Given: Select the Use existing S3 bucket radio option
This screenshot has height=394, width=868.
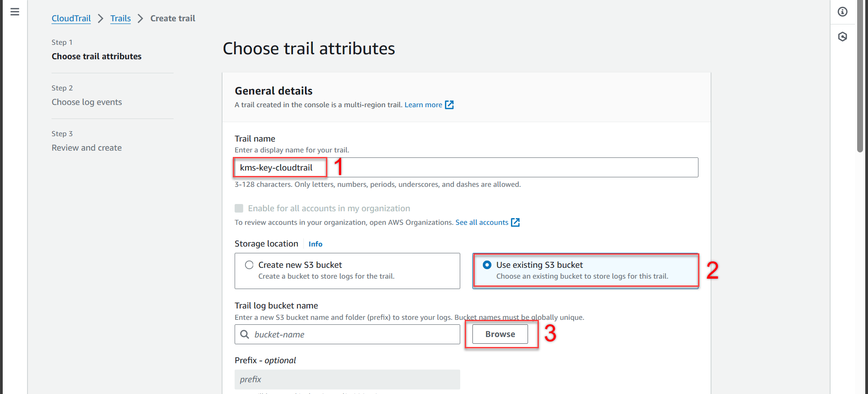Looking at the screenshot, I should [487, 265].
